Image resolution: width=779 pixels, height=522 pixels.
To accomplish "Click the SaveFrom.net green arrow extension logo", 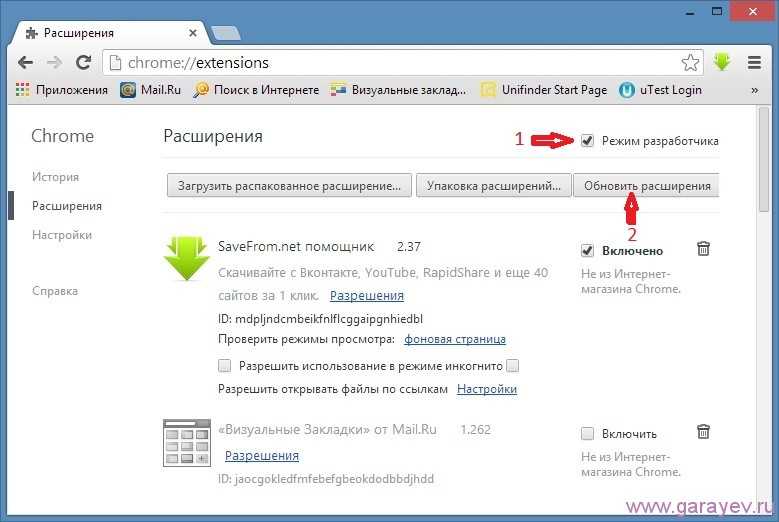I will click(x=186, y=258).
